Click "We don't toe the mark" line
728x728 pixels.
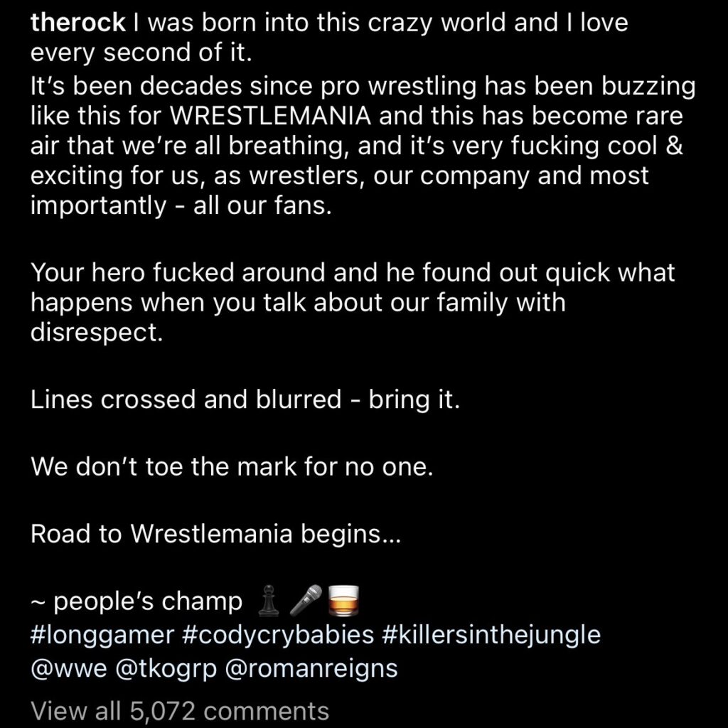[x=232, y=466]
